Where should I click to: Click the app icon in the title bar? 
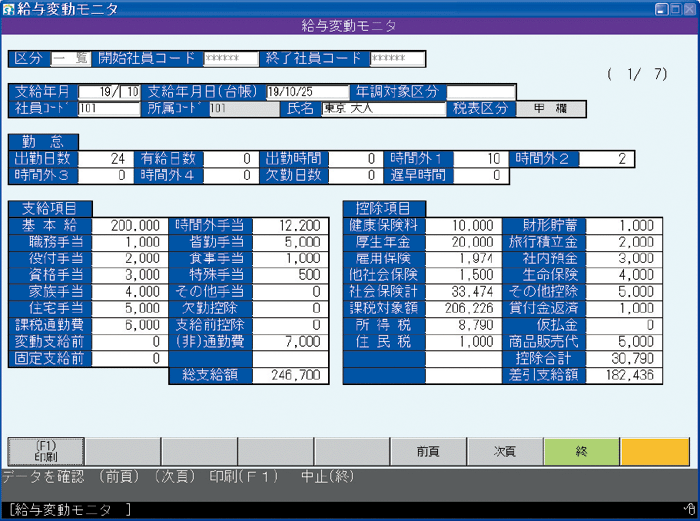[x=9, y=8]
